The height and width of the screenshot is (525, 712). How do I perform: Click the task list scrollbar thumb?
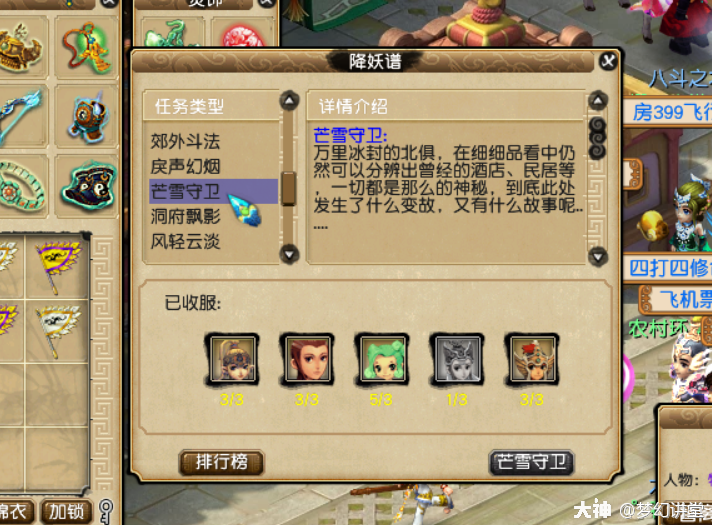289,188
